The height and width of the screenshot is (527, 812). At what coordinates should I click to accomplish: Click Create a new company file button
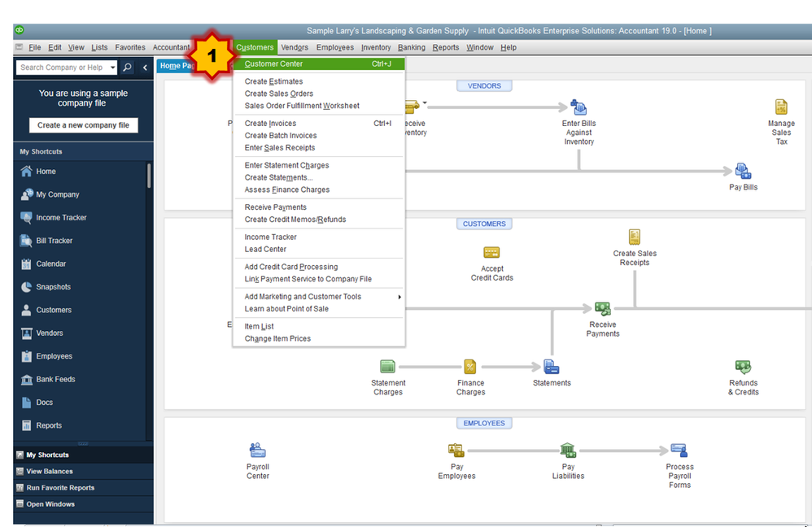coord(83,125)
